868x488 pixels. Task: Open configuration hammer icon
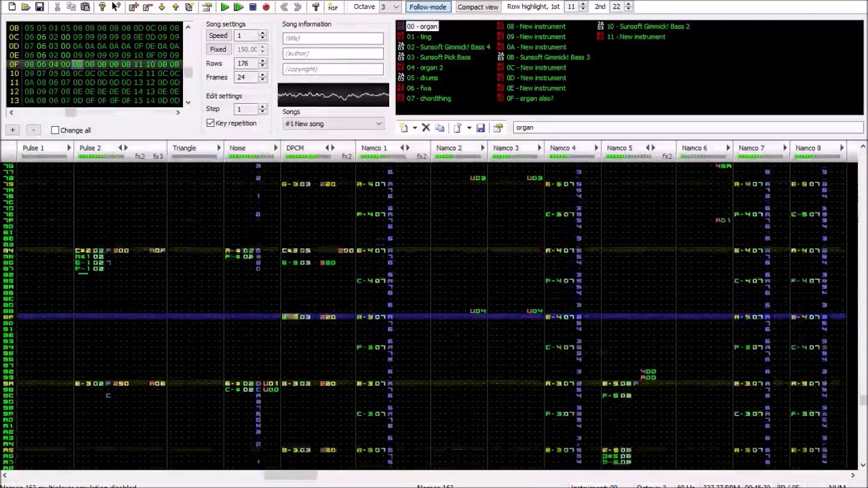315,7
